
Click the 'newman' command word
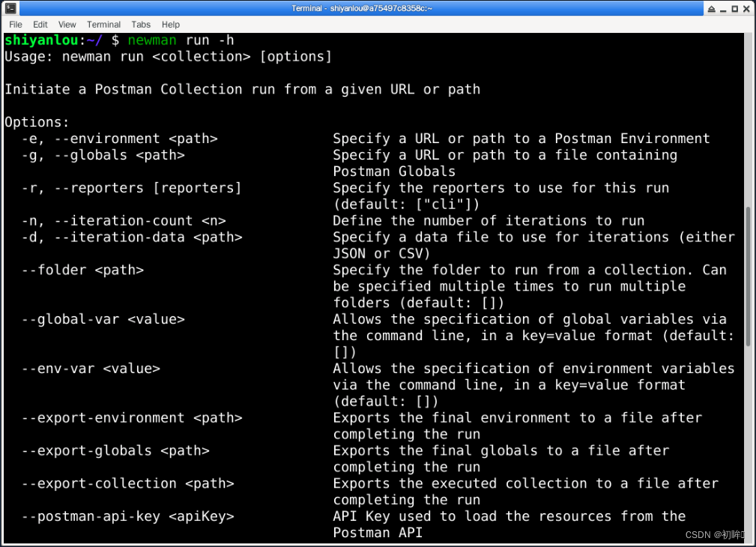click(152, 40)
